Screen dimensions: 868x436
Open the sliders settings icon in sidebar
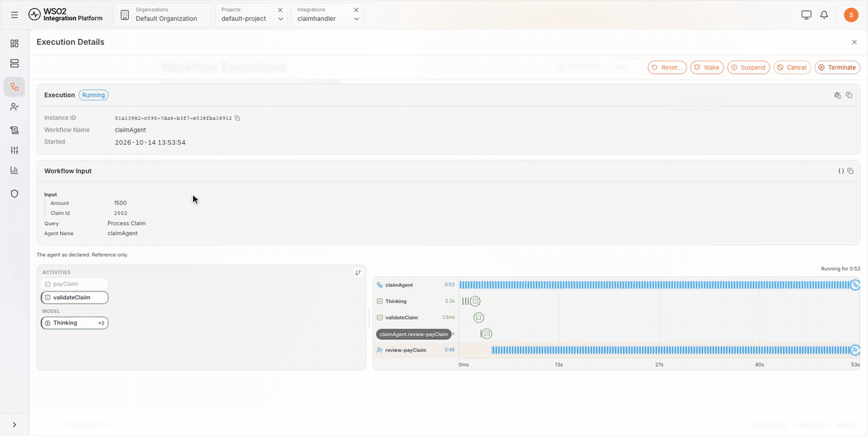tap(14, 150)
